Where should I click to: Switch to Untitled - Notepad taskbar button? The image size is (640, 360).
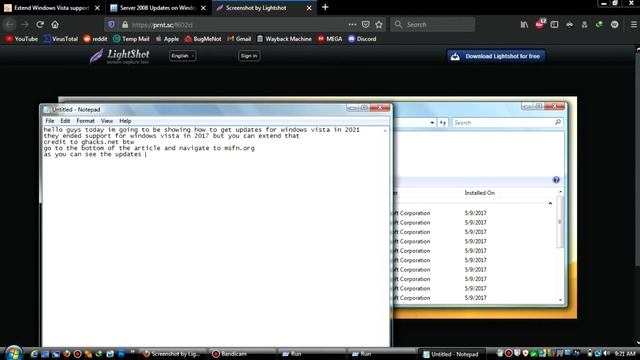[452, 354]
